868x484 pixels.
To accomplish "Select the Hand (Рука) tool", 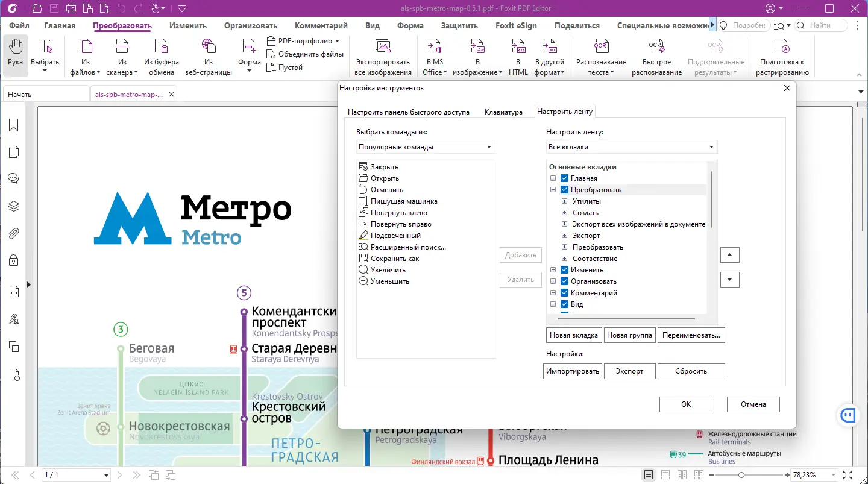I will [x=15, y=55].
